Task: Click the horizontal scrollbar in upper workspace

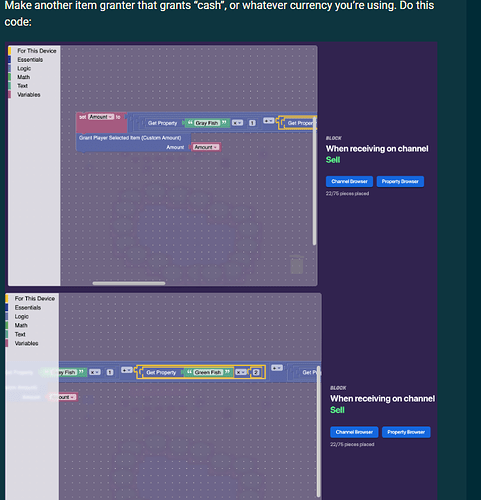Action: tap(129, 283)
